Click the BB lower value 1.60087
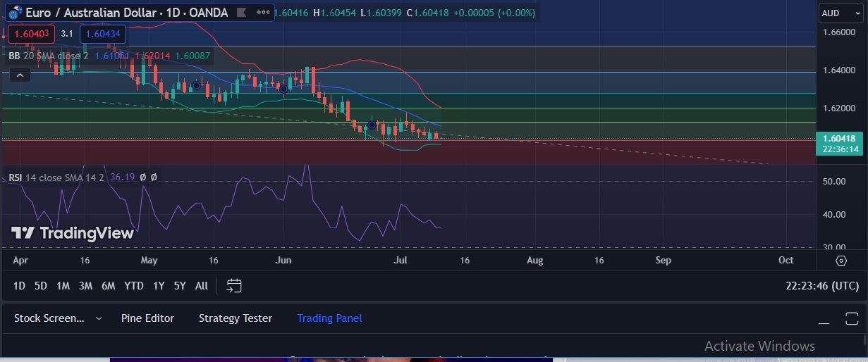This screenshot has height=362, width=868. point(193,55)
